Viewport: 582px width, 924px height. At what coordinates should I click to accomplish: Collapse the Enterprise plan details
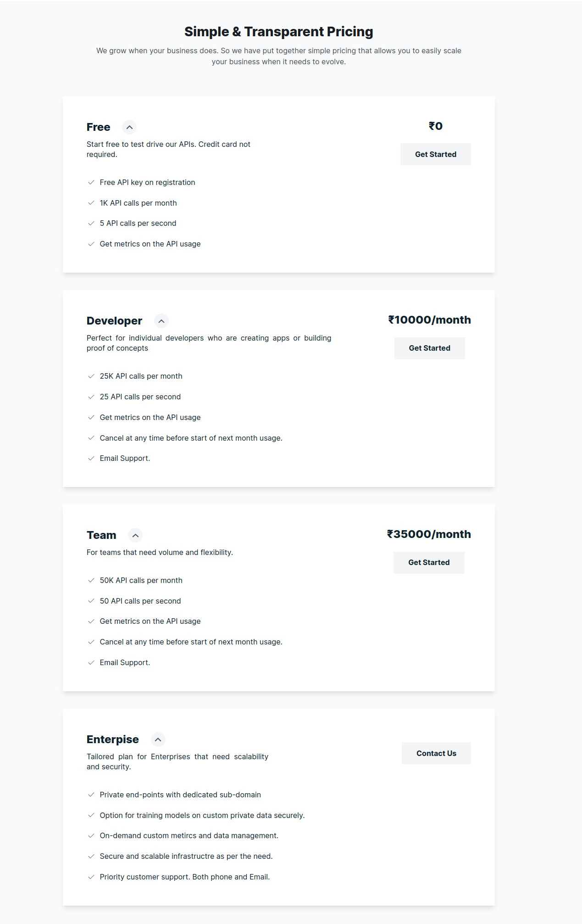(x=158, y=739)
